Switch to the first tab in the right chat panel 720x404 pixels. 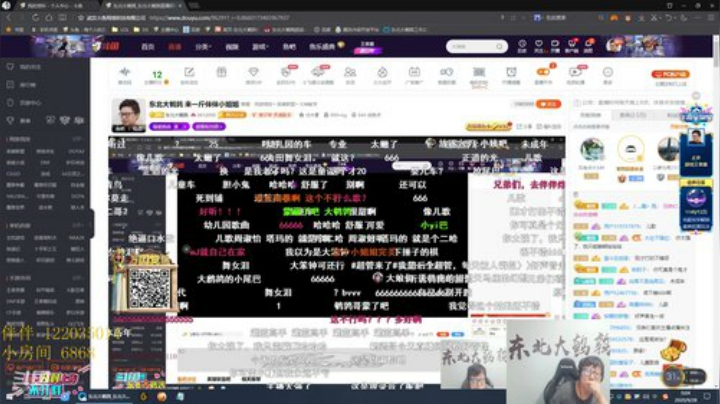tap(590, 115)
